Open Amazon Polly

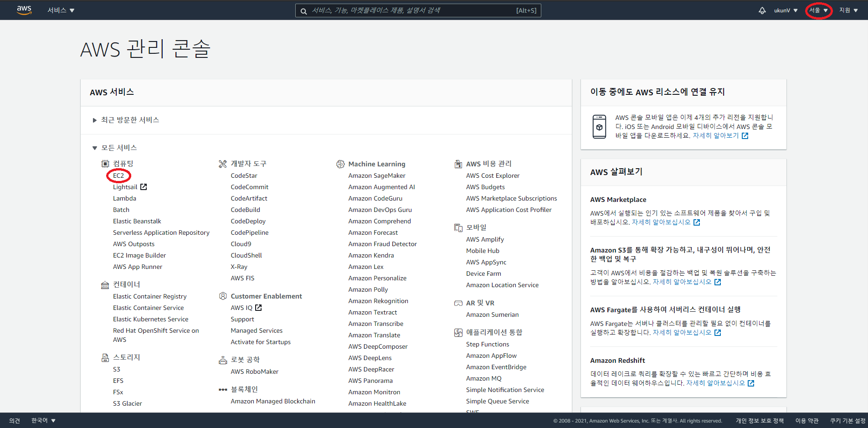tap(368, 289)
